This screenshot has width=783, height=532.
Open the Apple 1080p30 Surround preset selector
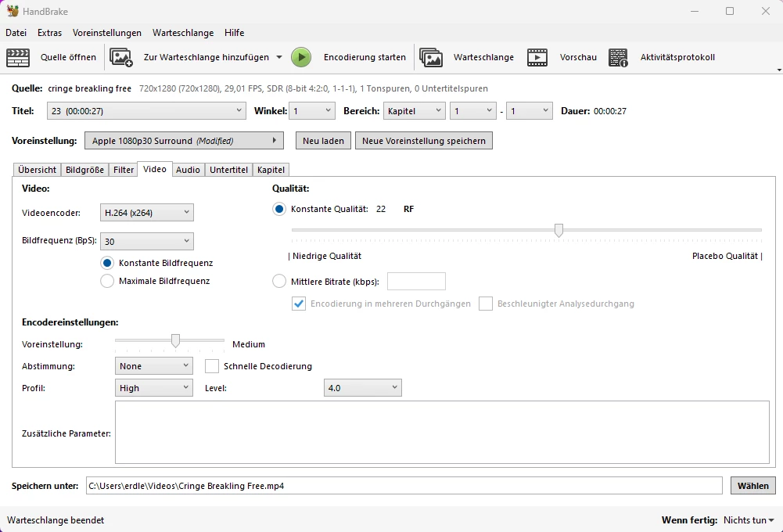pos(185,141)
